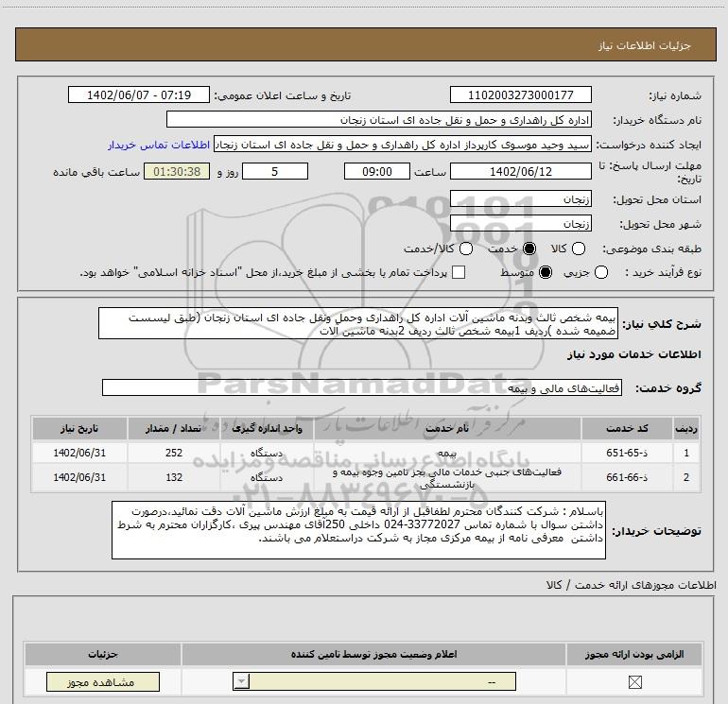Click the گروه خدمت field فعالیت‌های مالی و بیمه
This screenshot has height=704, width=728.
pyautogui.click(x=362, y=387)
